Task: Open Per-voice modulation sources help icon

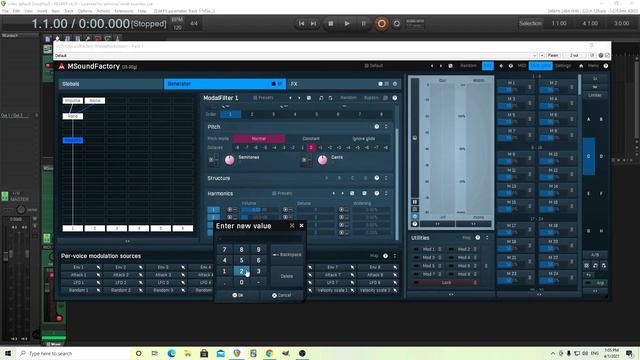Action: (x=385, y=256)
